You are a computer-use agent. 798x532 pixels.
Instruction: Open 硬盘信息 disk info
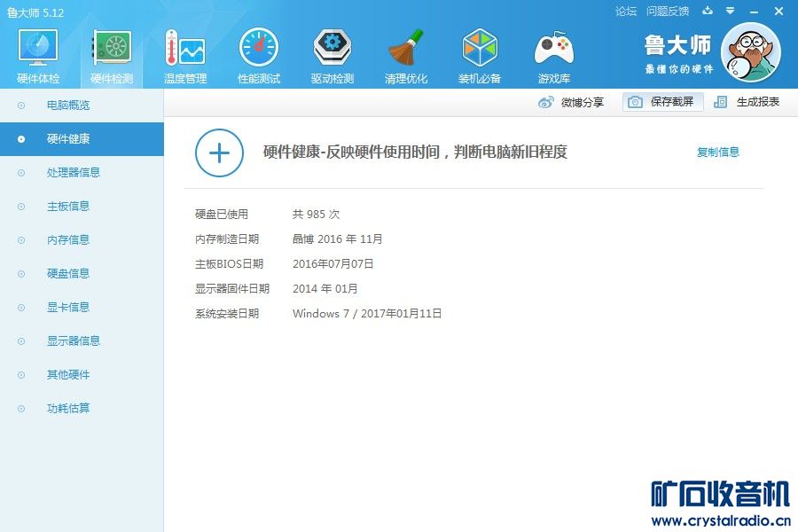[x=82, y=273]
